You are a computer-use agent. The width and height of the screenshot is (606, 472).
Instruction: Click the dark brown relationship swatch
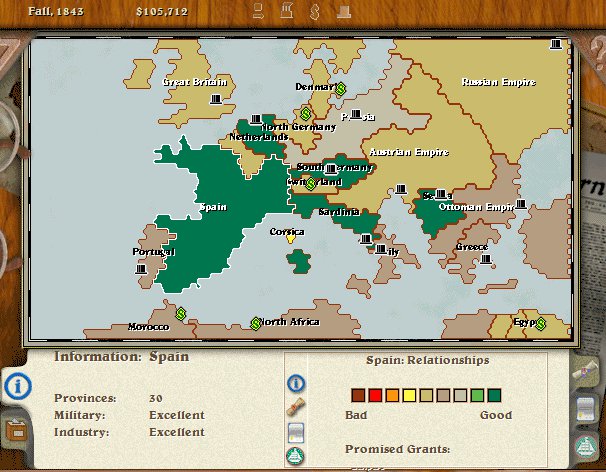click(x=358, y=395)
